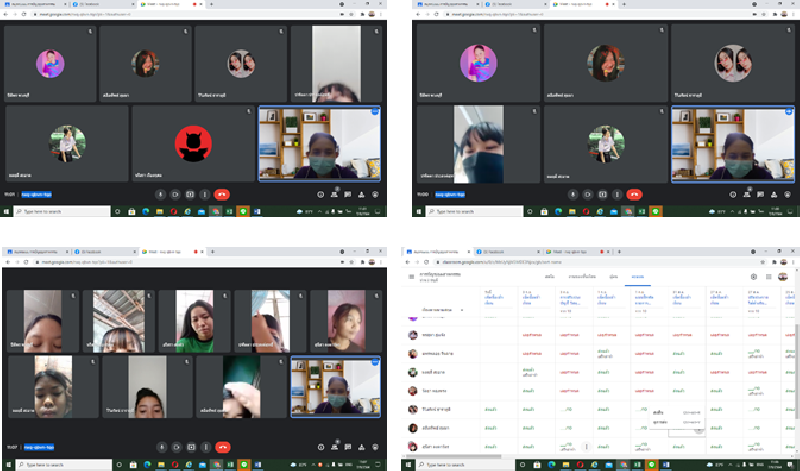Screen dimensions: 800x471
Task: Open people panel in red devil avatar Meet window
Action: (334, 194)
